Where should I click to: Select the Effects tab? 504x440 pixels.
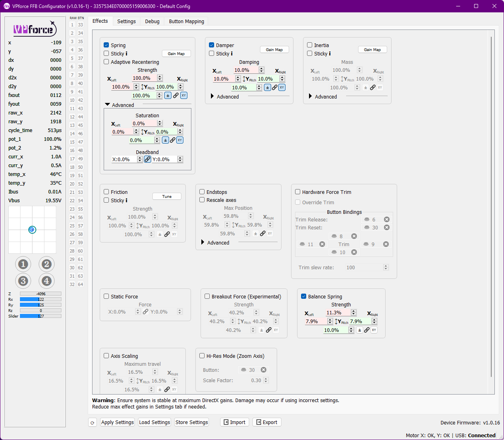(x=100, y=21)
